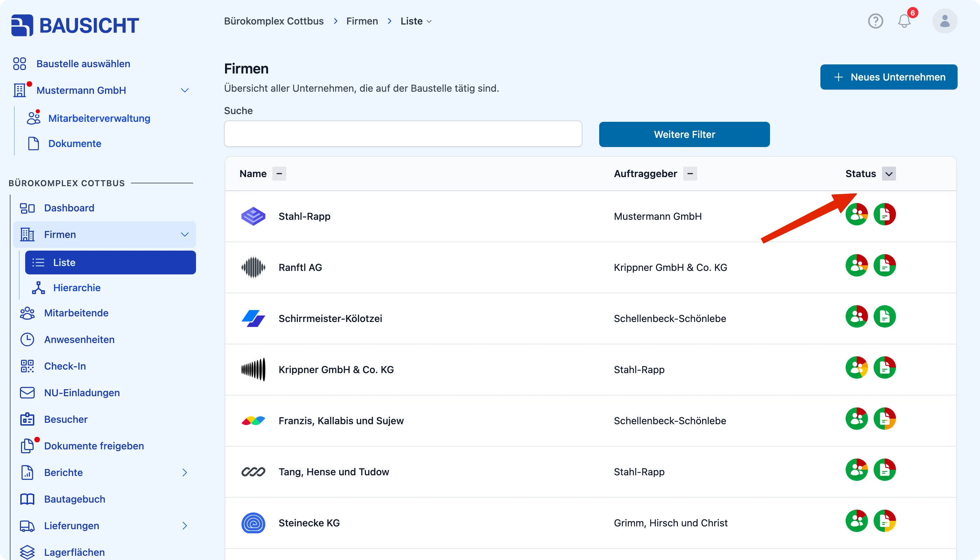
Task: Open document status icon for Schirrmeister-Kölotzei
Action: 884,316
